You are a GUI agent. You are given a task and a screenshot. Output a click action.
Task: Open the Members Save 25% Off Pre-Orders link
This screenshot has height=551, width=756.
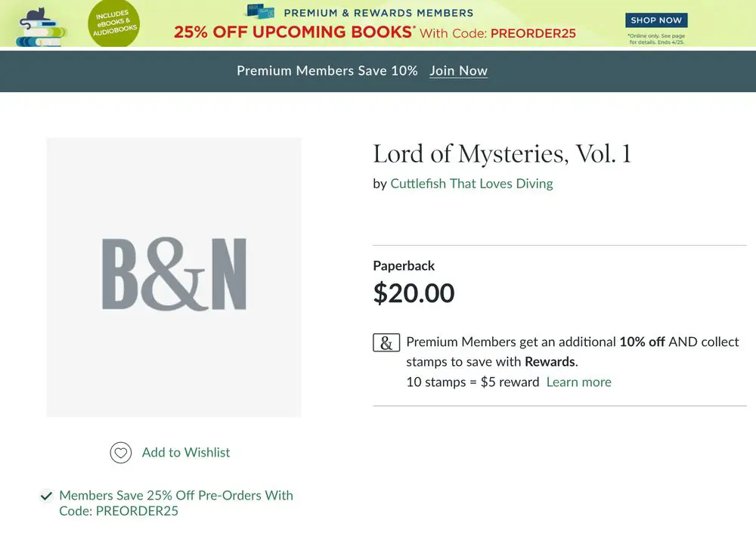pos(175,503)
